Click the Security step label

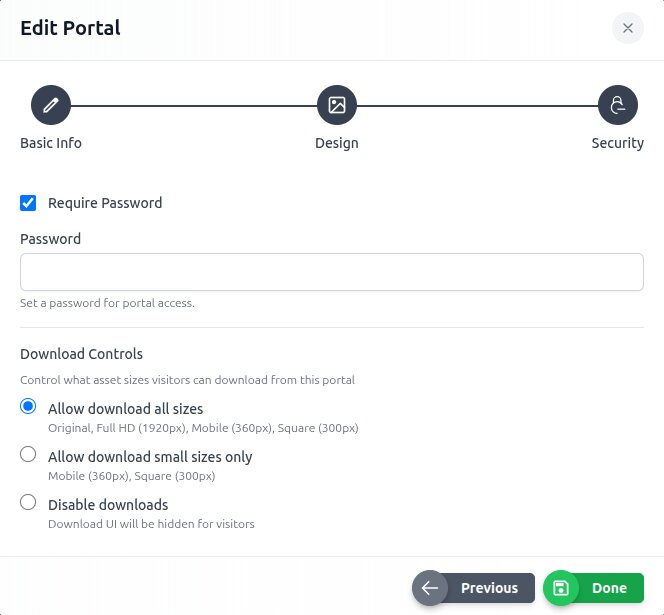point(617,143)
